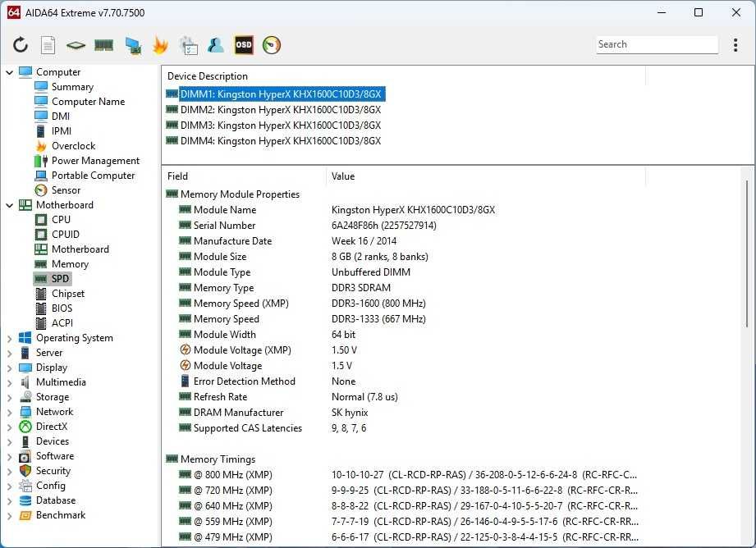Select the Manufacture Date row
756x548 pixels.
pos(403,241)
